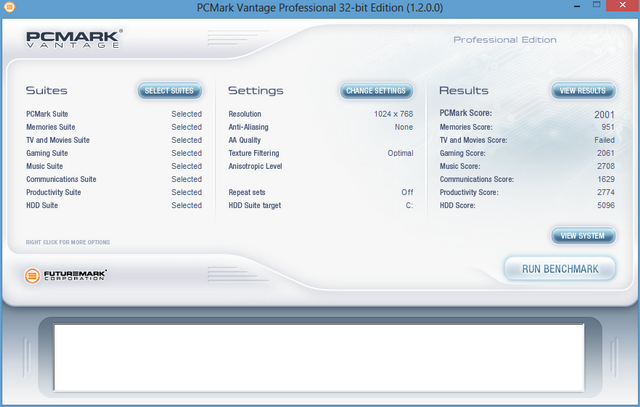Click the PCMark Score label
640x407 pixels.
[466, 113]
